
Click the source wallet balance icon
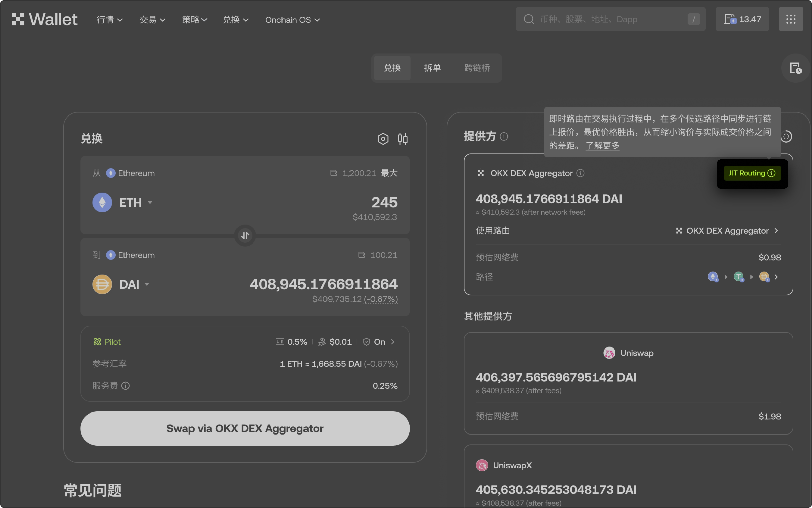334,173
